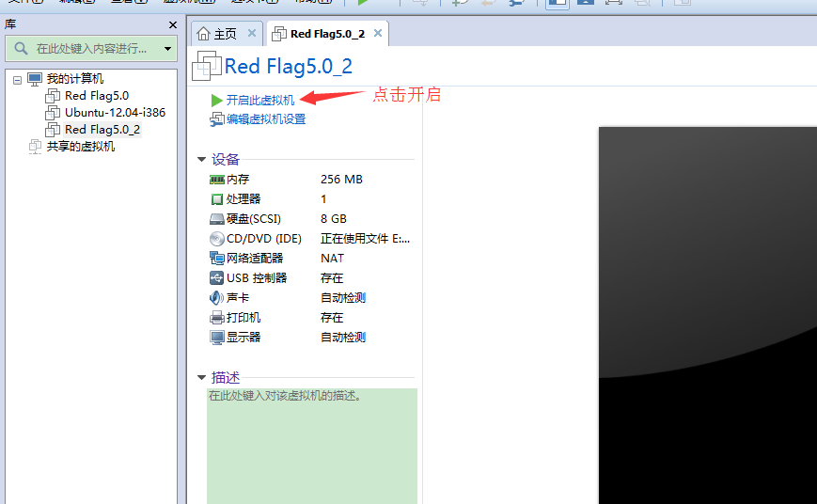Click the 256 MB memory value
817x504 pixels.
(x=341, y=180)
